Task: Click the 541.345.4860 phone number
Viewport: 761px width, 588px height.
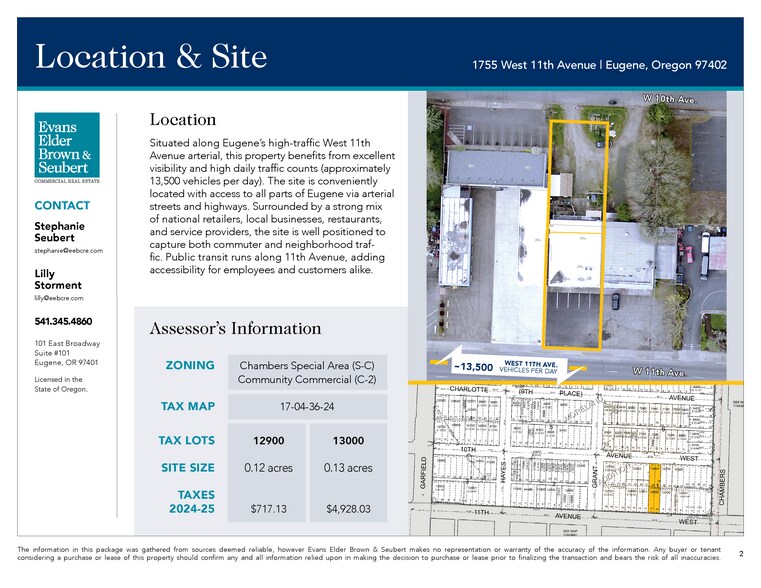Action: [65, 322]
